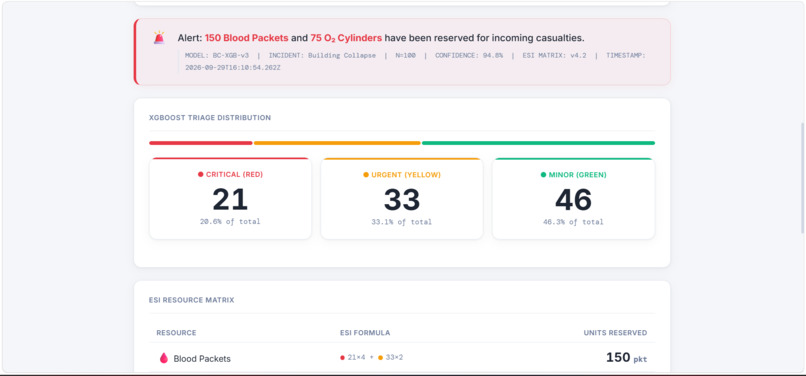Screen dimensions: 806x376
Task: Click the orange segment of the triage distribution bar
Action: [337, 143]
